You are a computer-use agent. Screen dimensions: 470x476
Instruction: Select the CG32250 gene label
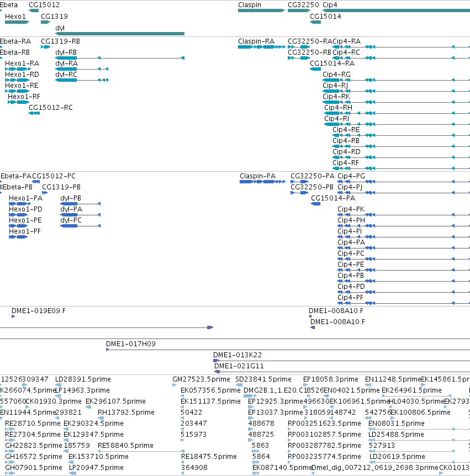[x=303, y=5]
